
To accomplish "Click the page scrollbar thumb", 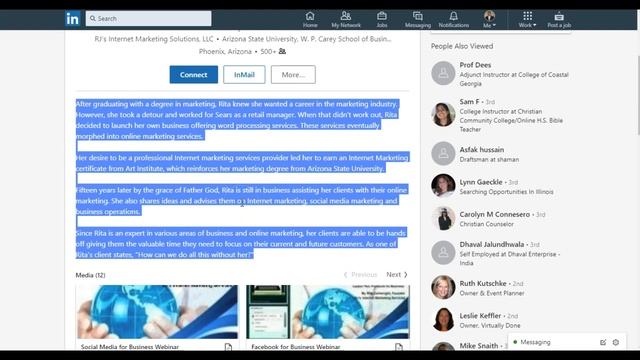I will 638,96.
